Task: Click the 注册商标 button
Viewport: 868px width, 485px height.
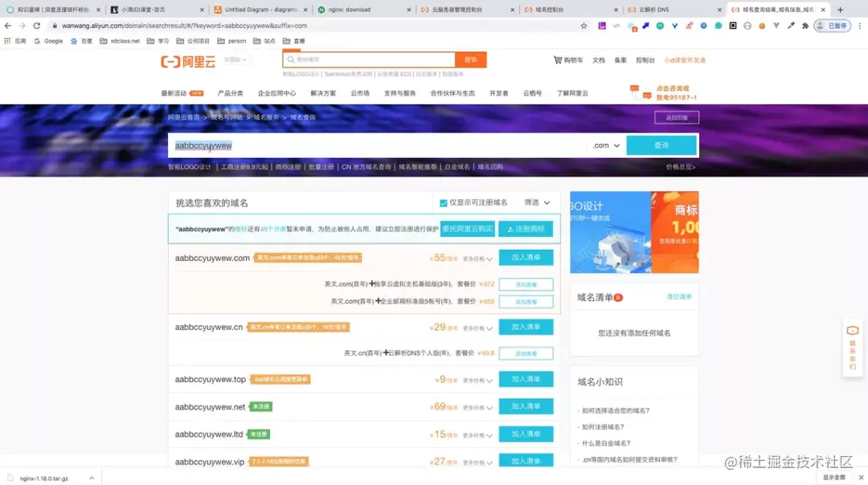Action: click(524, 228)
